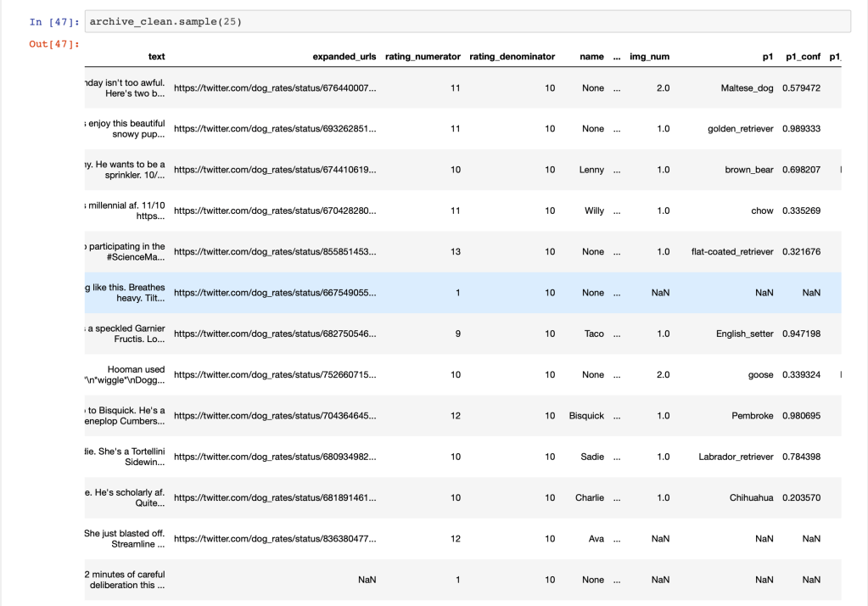The height and width of the screenshot is (606, 868).
Task: Select the 0.989333 p1_conf value
Action: click(801, 129)
